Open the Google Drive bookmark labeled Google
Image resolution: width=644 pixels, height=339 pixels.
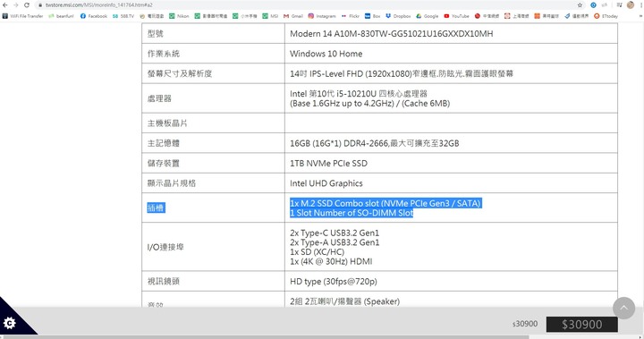[428, 16]
